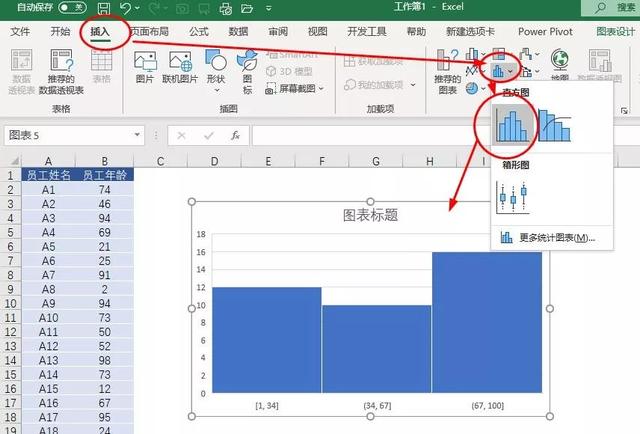Image resolution: width=640 pixels, height=434 pixels.
Task: Expand the 我的加载项 dropdown arrow
Action: (x=413, y=85)
